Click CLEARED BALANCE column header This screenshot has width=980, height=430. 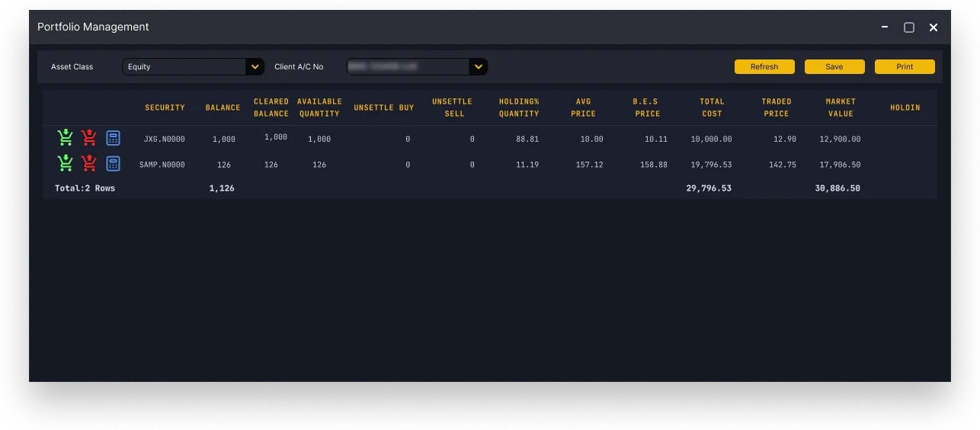pyautogui.click(x=271, y=107)
